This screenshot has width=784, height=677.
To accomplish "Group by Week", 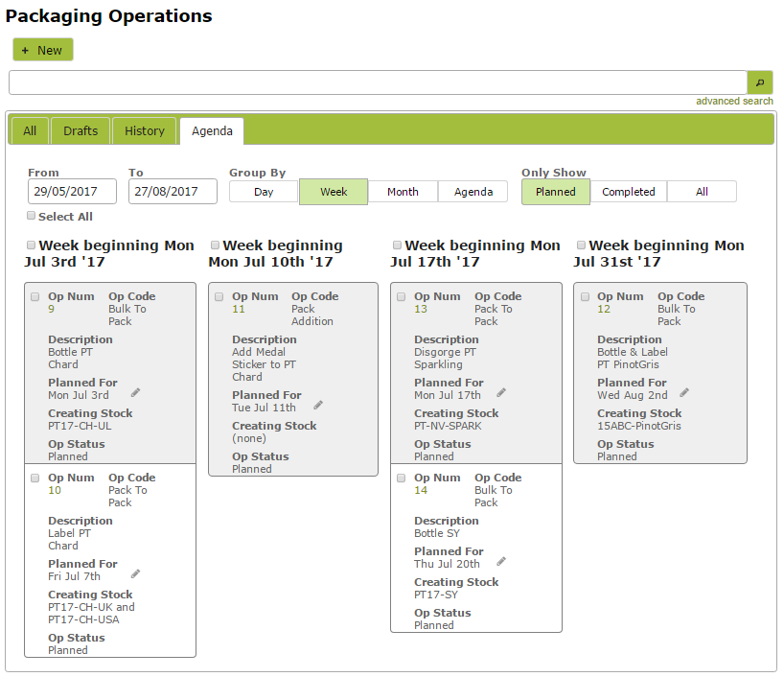I will pyautogui.click(x=334, y=192).
